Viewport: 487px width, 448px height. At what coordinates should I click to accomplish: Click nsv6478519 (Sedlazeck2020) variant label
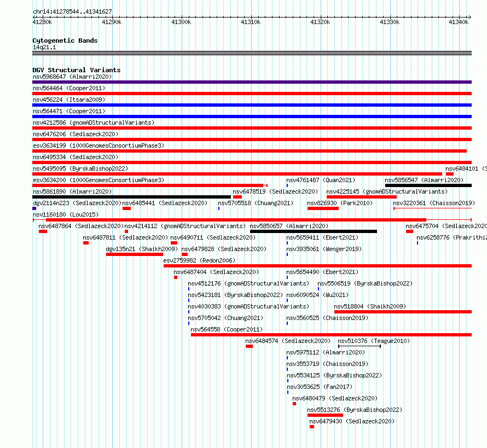coord(275,191)
